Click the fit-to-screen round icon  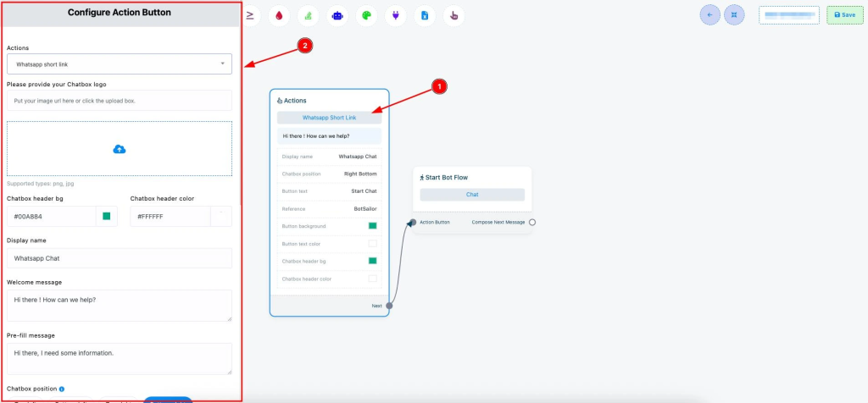coord(734,14)
